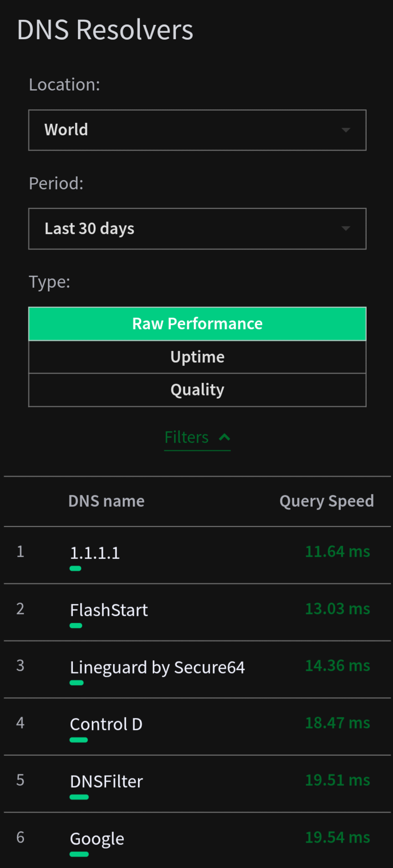The width and height of the screenshot is (393, 868).
Task: Switch type to Quality
Action: coord(197,390)
